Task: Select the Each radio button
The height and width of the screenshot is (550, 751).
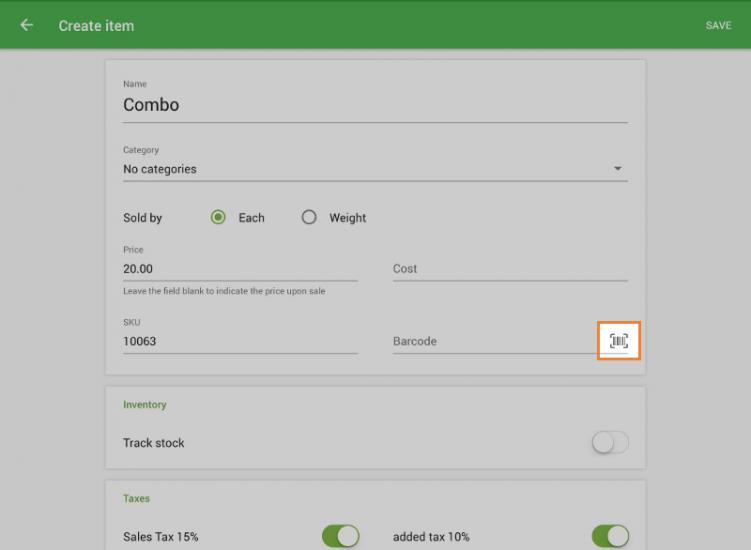Action: (x=218, y=218)
